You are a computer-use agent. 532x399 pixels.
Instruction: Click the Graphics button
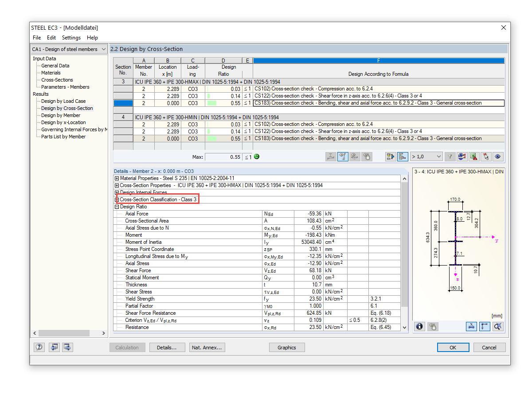[x=286, y=348]
